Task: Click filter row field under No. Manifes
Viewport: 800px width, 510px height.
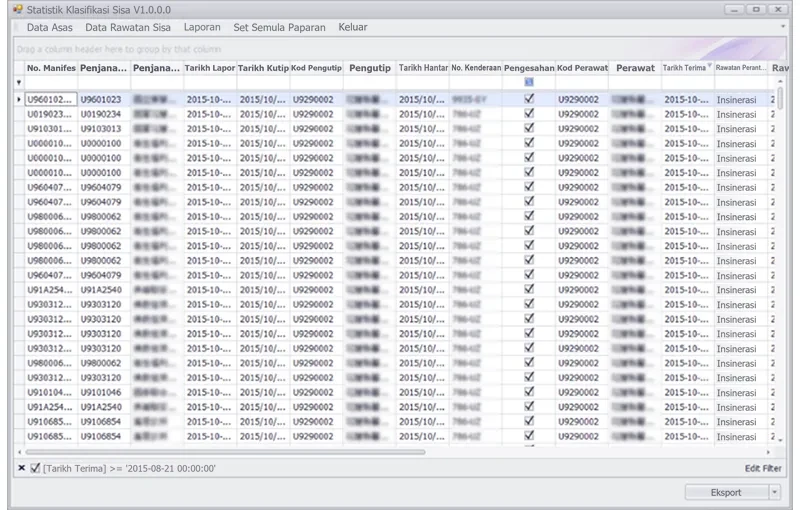Action: 51,82
